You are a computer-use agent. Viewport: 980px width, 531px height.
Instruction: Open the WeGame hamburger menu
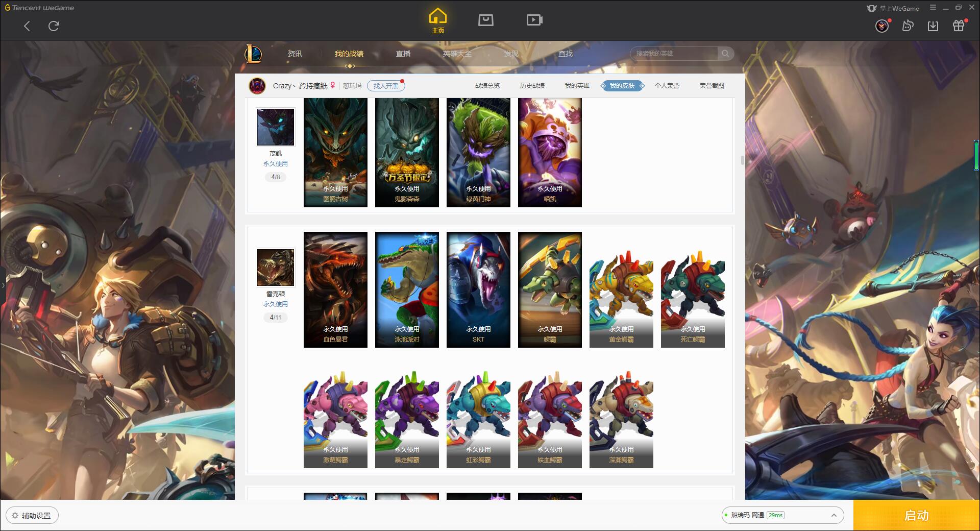coord(933,8)
